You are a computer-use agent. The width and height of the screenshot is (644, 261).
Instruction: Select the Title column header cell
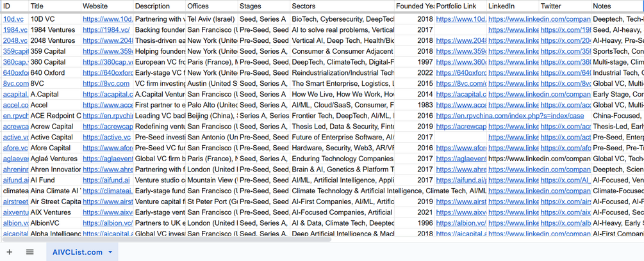[54, 6]
